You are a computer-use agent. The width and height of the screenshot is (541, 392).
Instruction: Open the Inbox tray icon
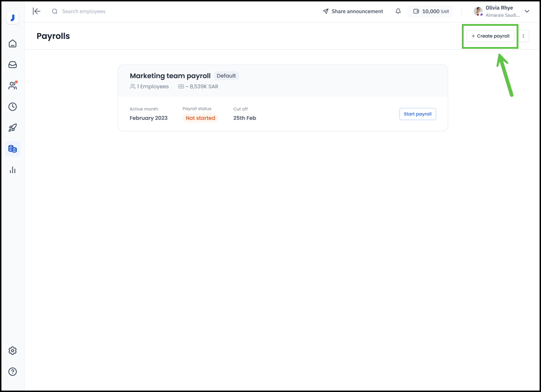13,65
